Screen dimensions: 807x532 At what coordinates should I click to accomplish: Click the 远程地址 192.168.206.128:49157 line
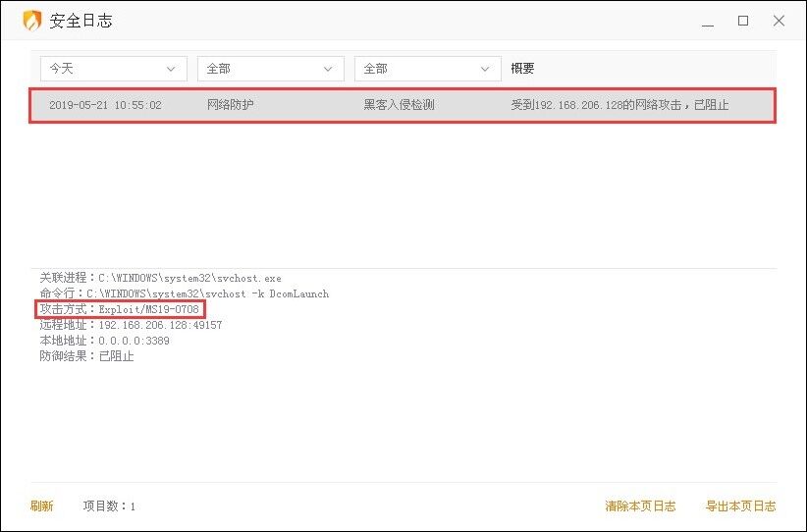pos(131,325)
